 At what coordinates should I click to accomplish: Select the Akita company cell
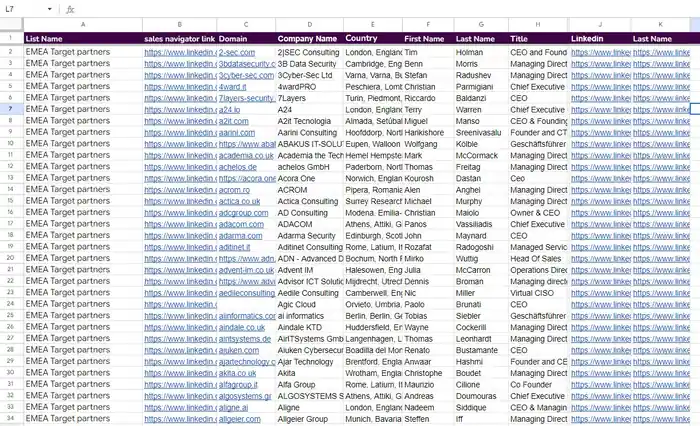309,373
